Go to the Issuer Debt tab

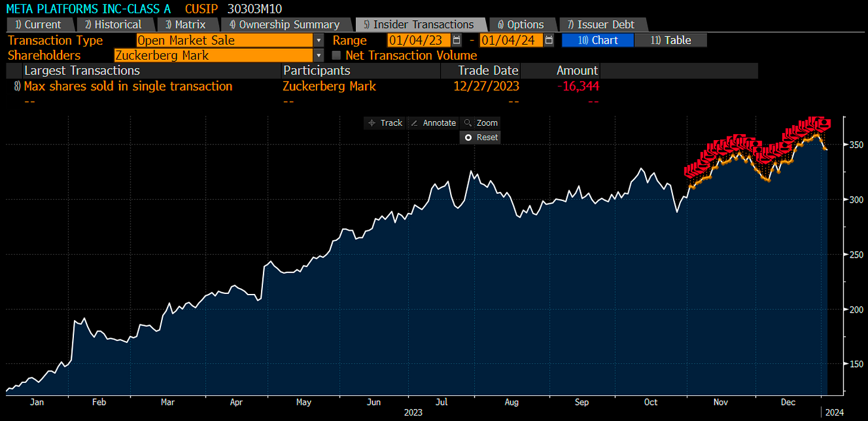click(x=602, y=24)
